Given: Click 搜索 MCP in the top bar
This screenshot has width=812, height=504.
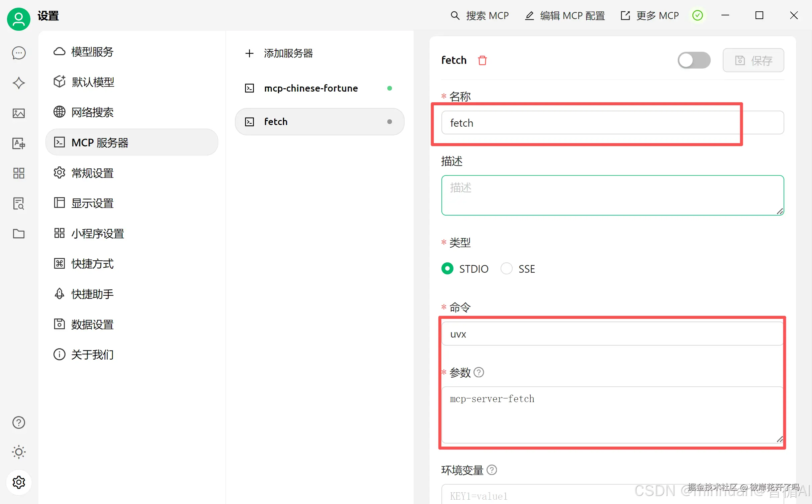Looking at the screenshot, I should (x=480, y=15).
